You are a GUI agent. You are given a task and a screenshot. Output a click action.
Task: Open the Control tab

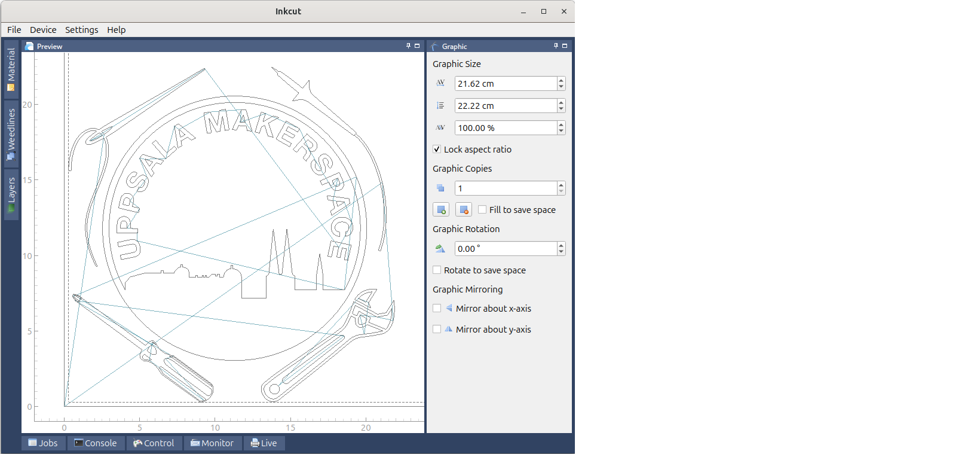pyautogui.click(x=154, y=443)
